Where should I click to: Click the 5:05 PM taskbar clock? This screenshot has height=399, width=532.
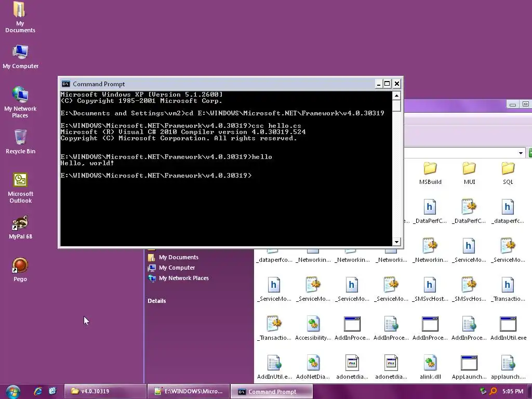tap(513, 391)
